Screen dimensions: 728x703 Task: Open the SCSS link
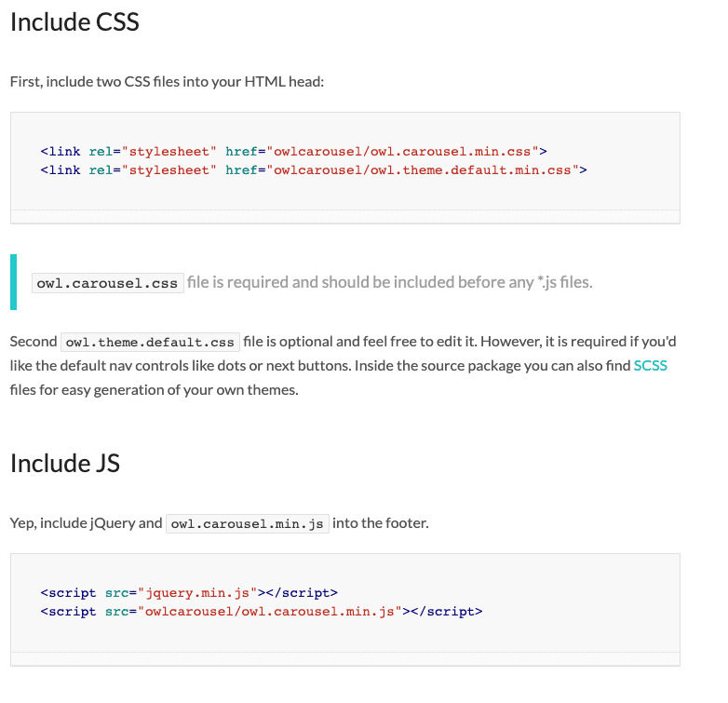(650, 365)
